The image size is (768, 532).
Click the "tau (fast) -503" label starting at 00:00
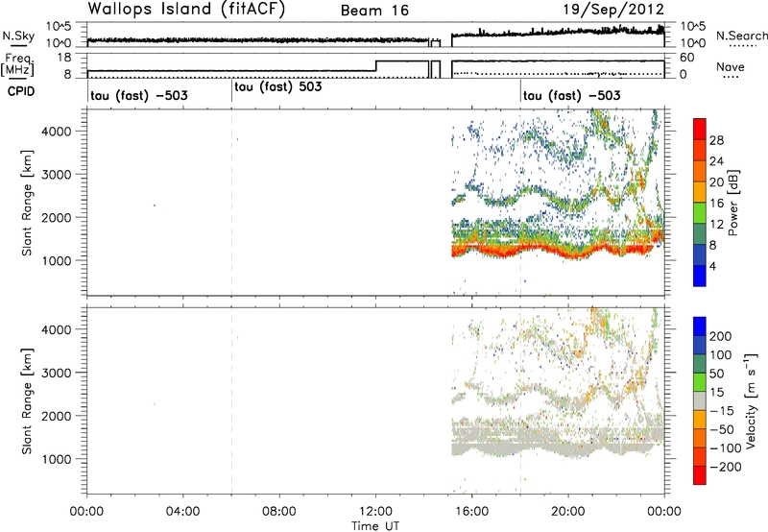point(139,95)
